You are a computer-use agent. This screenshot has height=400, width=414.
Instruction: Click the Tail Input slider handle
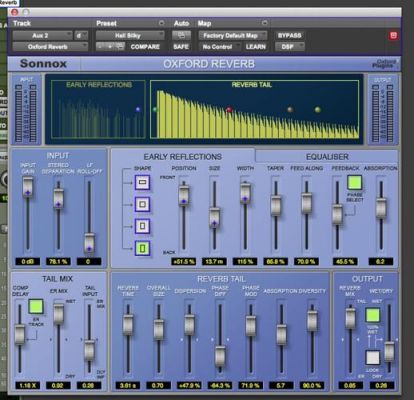pyautogui.click(x=89, y=350)
